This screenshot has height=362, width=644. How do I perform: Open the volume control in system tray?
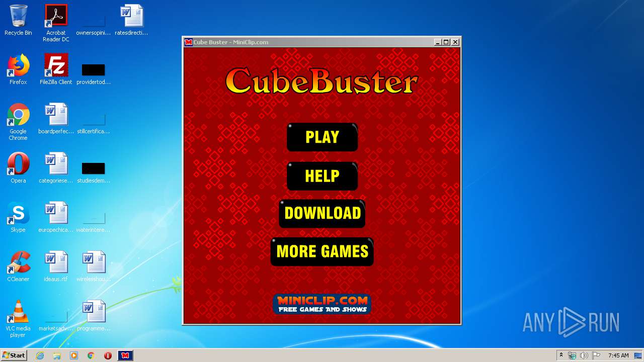point(584,355)
